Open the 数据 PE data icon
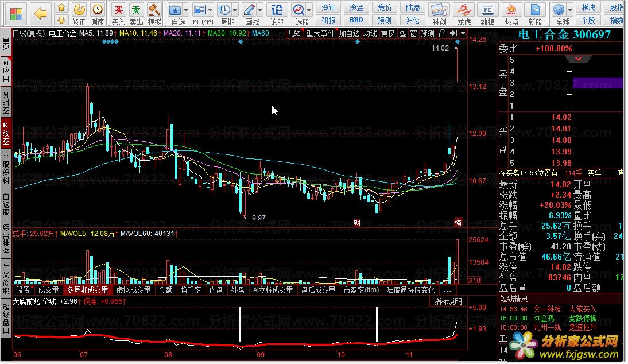Screen dimensions: 628x364 [487, 10]
